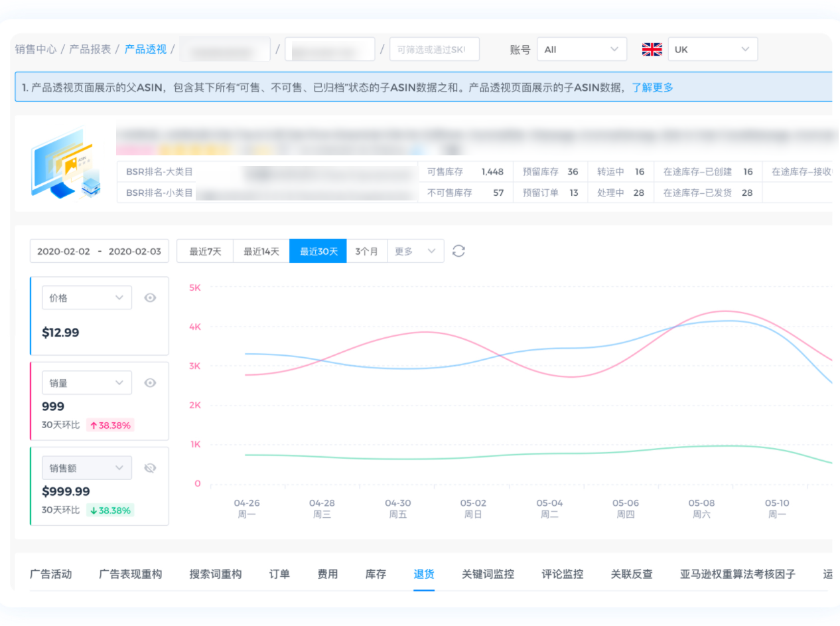The image size is (840, 626).
Task: Choose the 3个月 time range
Action: click(x=366, y=252)
